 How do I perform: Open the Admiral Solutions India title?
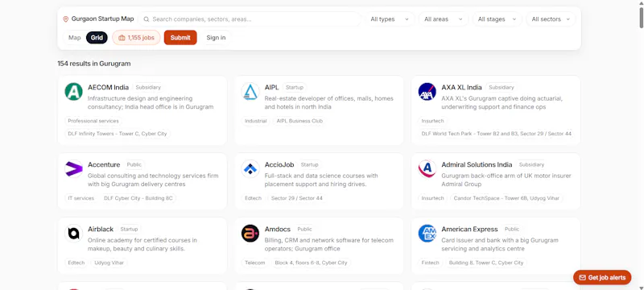[477, 164]
